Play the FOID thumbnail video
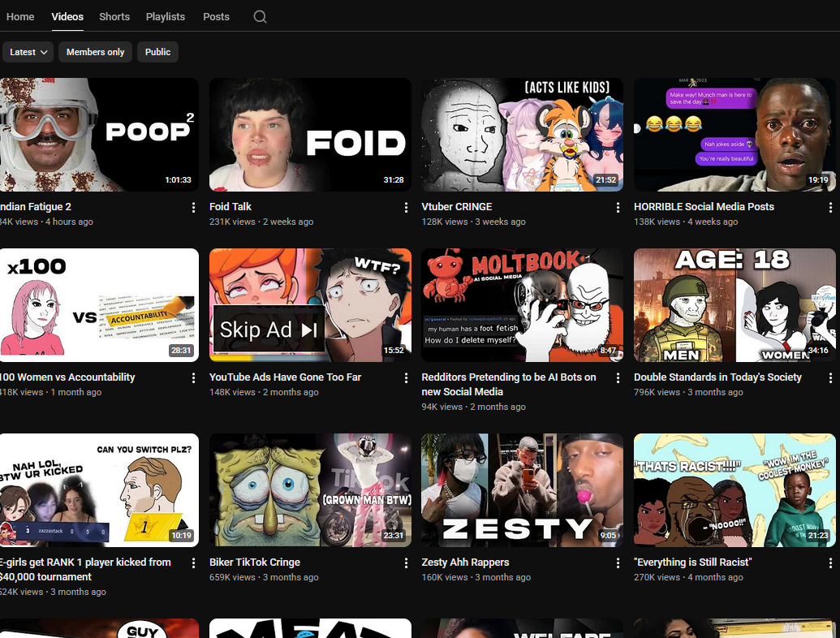 pos(310,135)
